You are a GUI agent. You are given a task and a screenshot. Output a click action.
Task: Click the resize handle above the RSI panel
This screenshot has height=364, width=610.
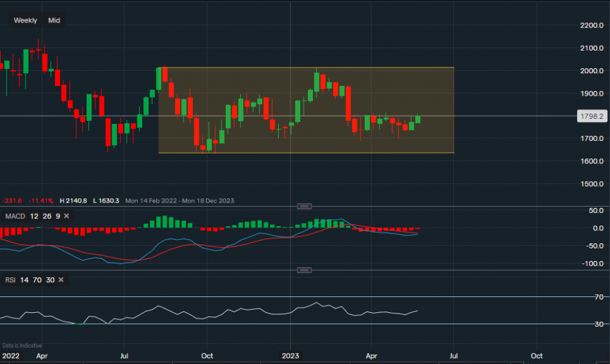303,270
